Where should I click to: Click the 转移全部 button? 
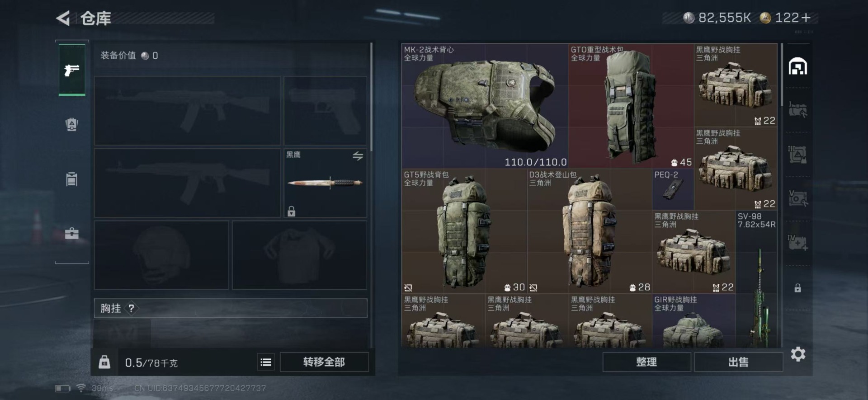[324, 362]
